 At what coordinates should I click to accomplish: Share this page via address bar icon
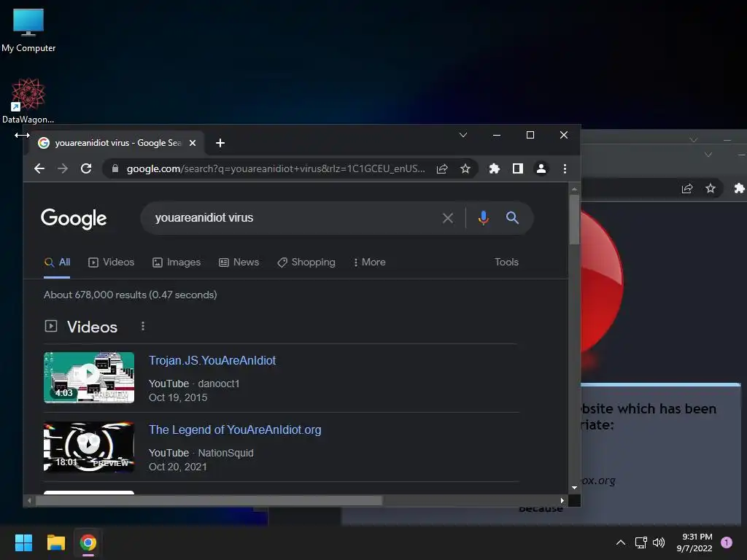442,168
